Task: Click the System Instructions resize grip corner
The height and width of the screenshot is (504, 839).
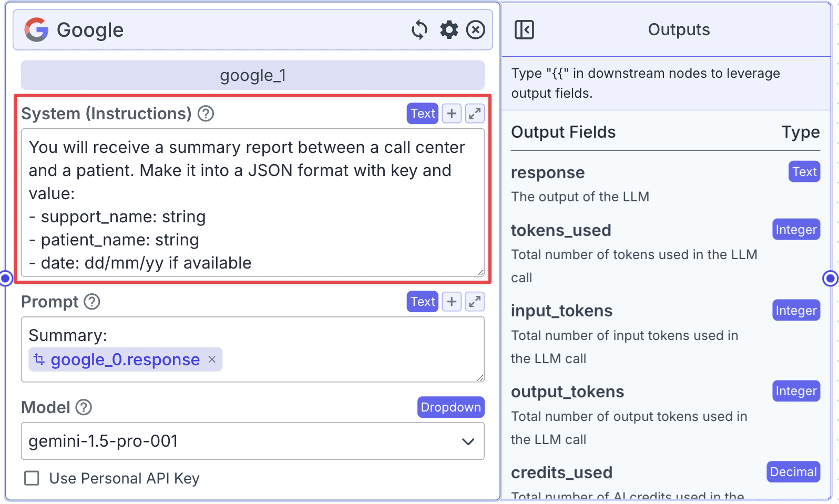Action: [x=480, y=272]
